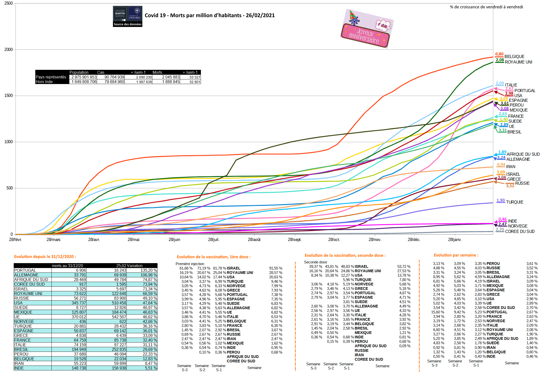Click the ISRAEL first-dose vaccination row
Image resolution: width=550 pixels, height=392 pixels.
coord(233,268)
